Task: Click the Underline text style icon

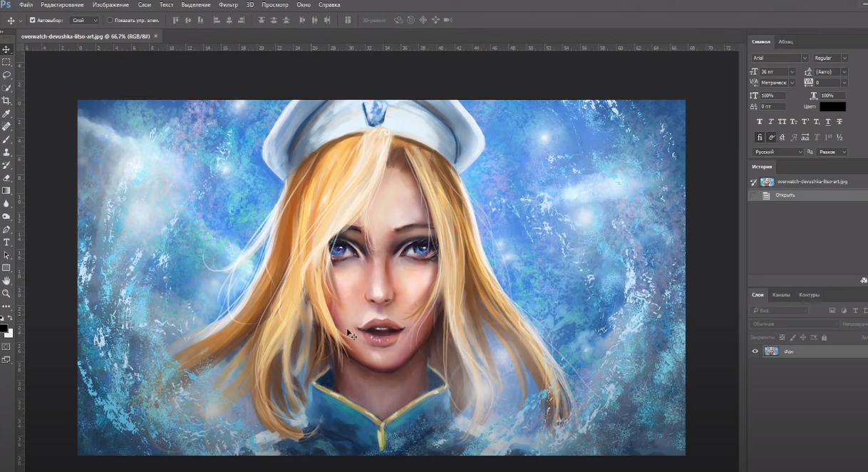Action: click(828, 121)
